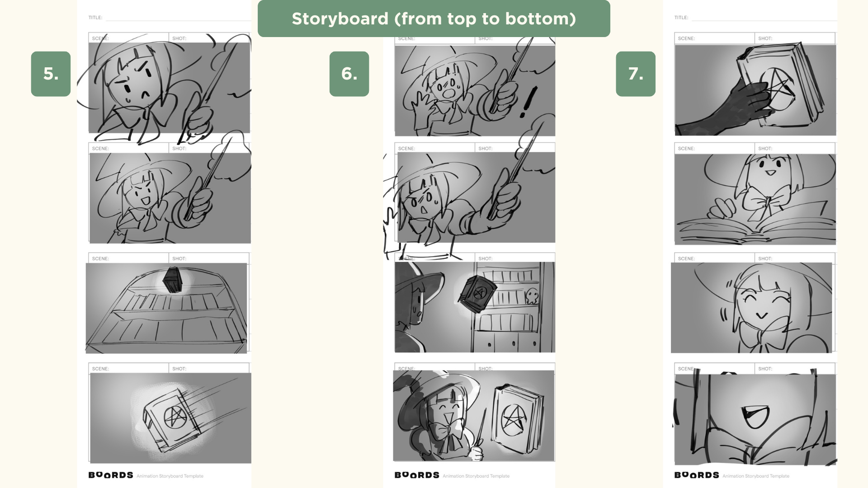868x488 pixels.
Task: Select the witch reading open book panel
Action: pyautogui.click(x=755, y=199)
